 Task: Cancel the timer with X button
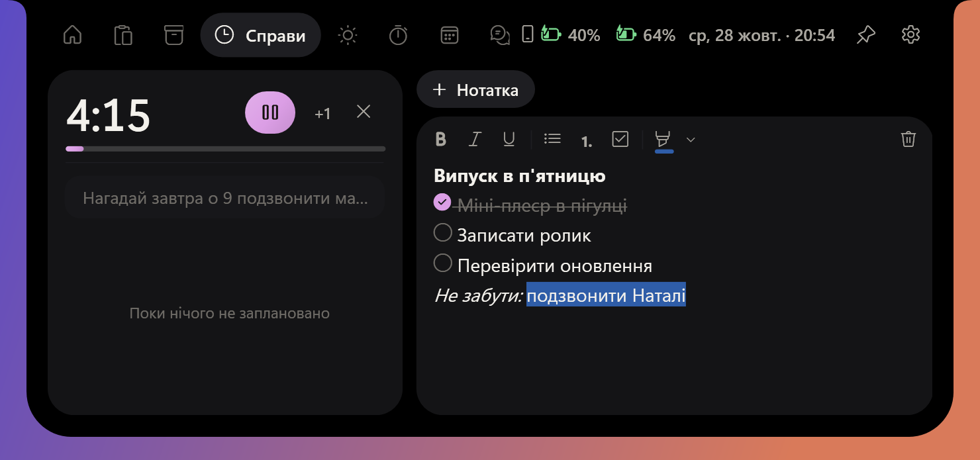tap(364, 111)
